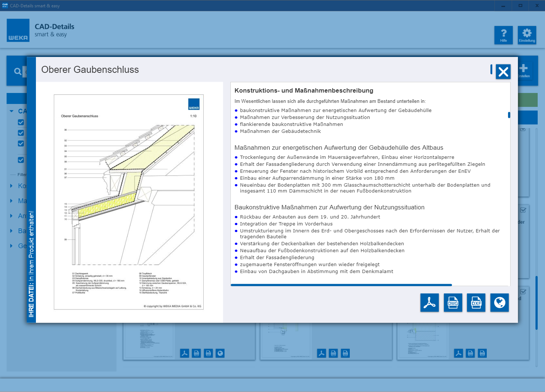Click bullet 'Einbau von Dachgauben in Abstimmung'
This screenshot has width=545, height=392.
[x=316, y=272]
